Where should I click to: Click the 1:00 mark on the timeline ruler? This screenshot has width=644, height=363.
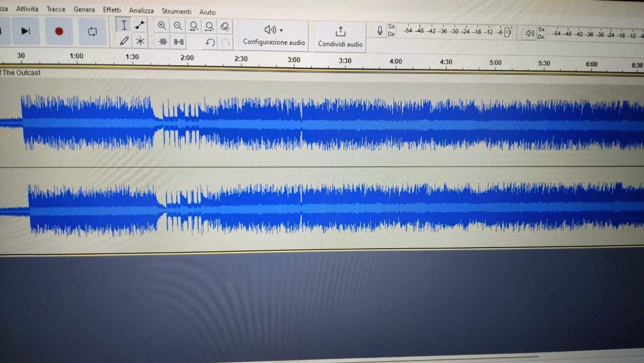[76, 56]
